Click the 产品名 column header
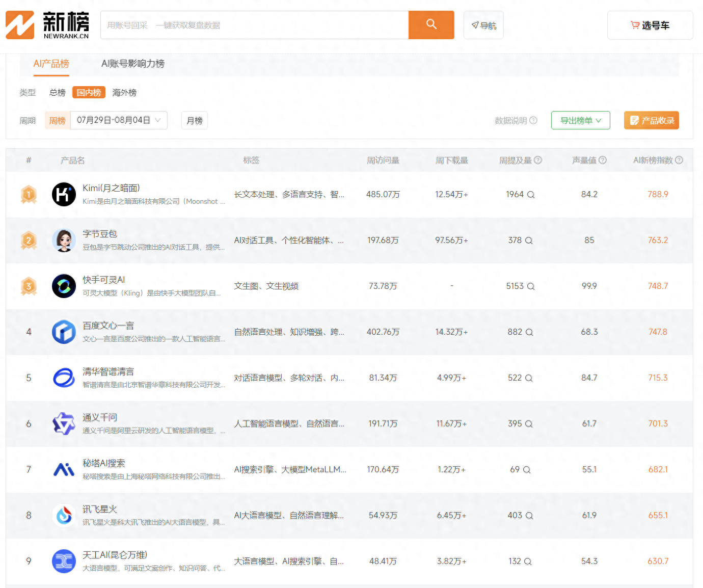This screenshot has width=703, height=588. 73,160
